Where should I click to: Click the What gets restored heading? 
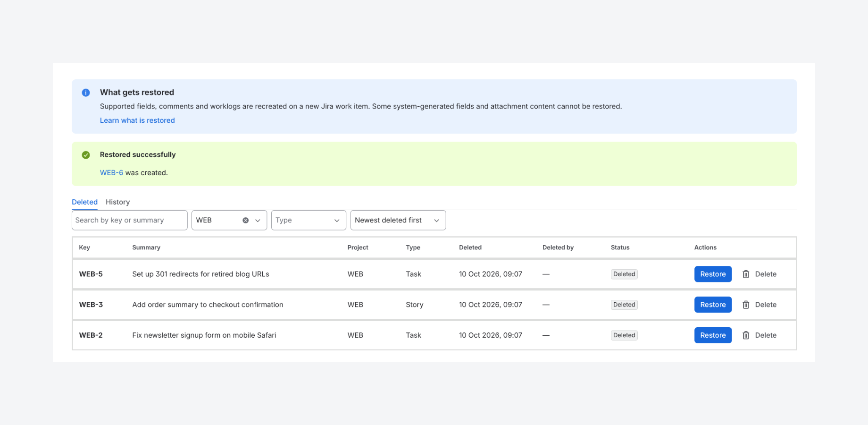click(137, 93)
